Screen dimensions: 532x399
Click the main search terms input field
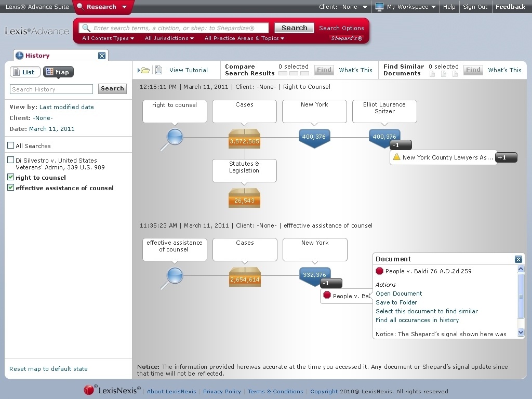pos(174,28)
